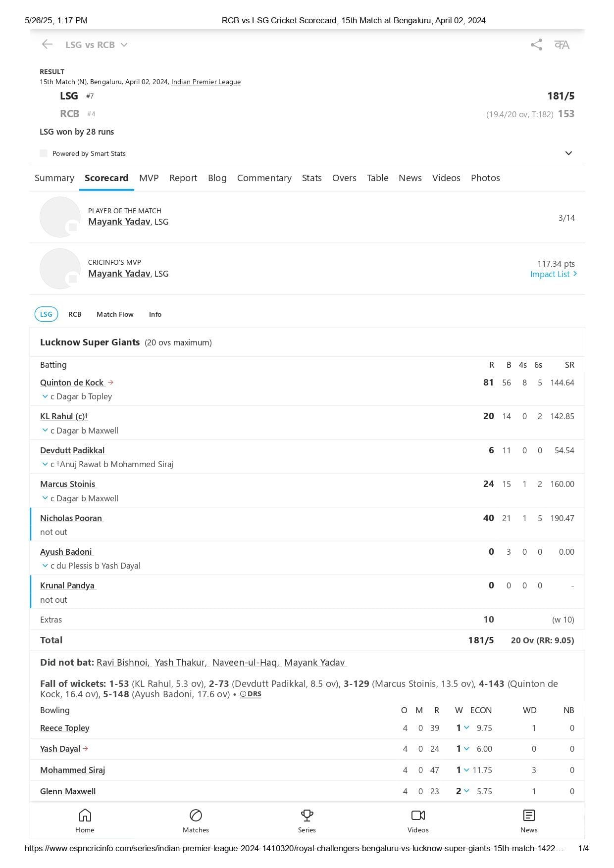614x868 pixels.
Task: Click the back arrow at top left
Action: coord(47,45)
